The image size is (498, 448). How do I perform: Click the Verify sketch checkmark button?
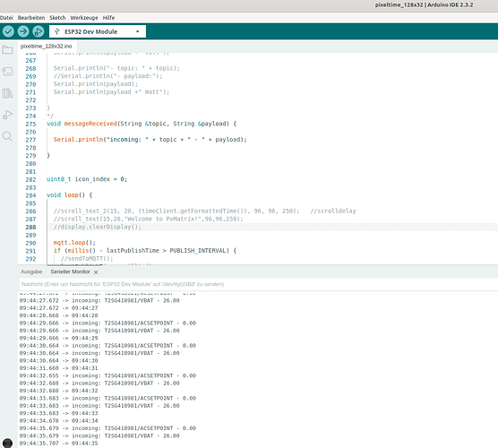8,31
